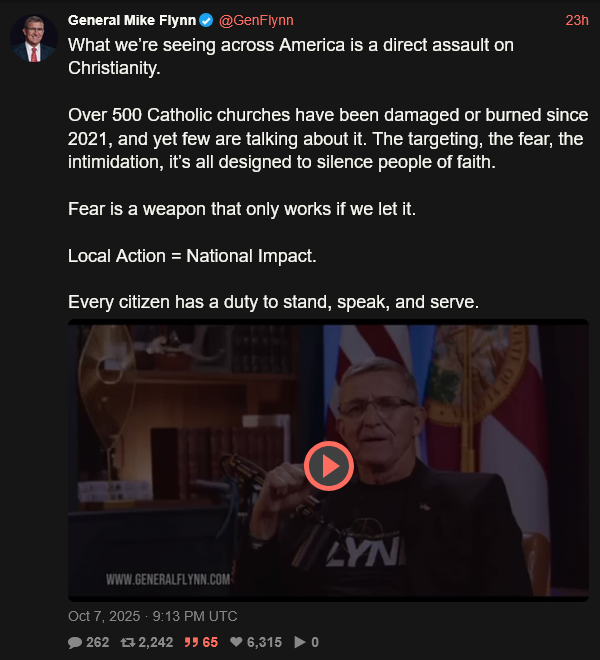Screen dimensions: 600x660
Task: Click the red quote marks icon
Action: (191, 642)
